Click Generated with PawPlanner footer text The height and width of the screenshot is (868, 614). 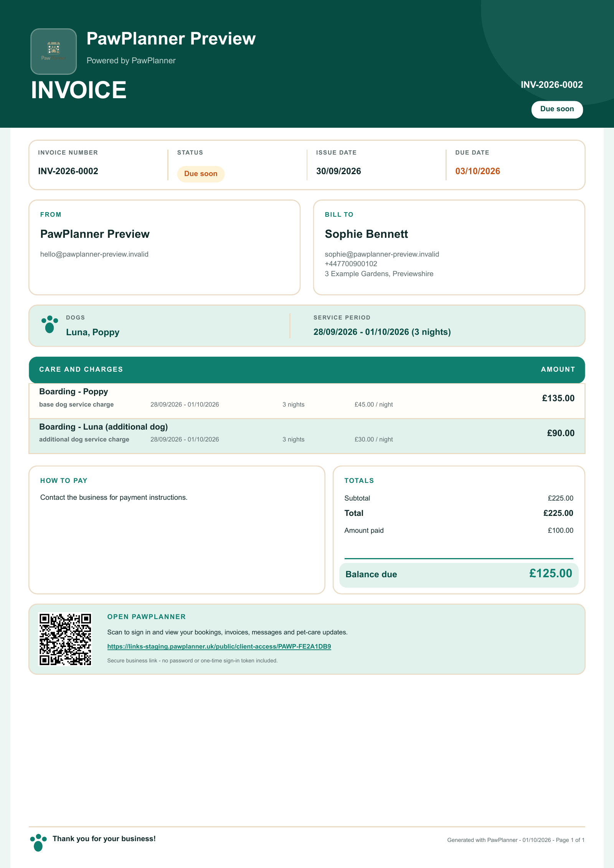point(516,840)
